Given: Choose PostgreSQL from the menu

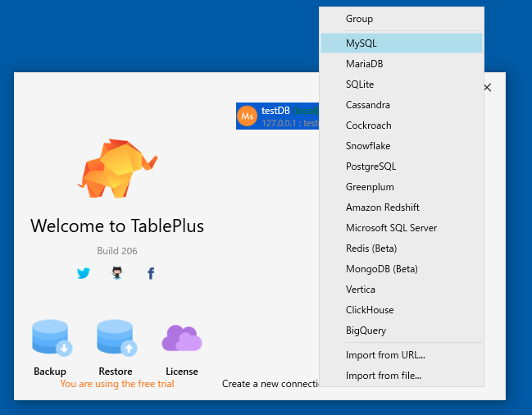Looking at the screenshot, I should (x=402, y=166).
